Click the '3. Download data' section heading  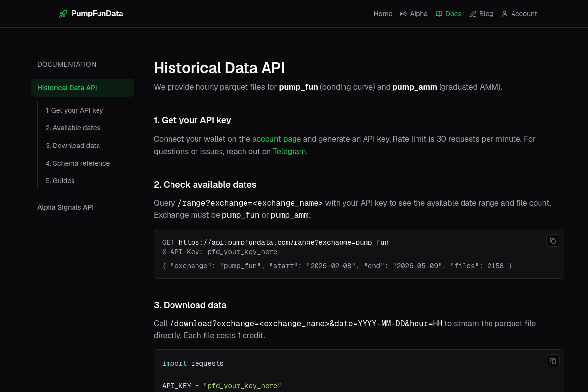(190, 305)
